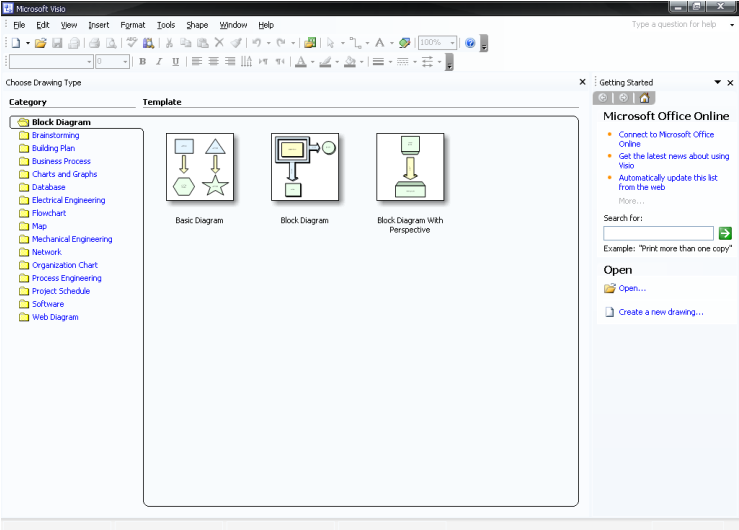Viewport: 739px width, 530px height.
Task: Open the Edit menu
Action: click(x=43, y=25)
